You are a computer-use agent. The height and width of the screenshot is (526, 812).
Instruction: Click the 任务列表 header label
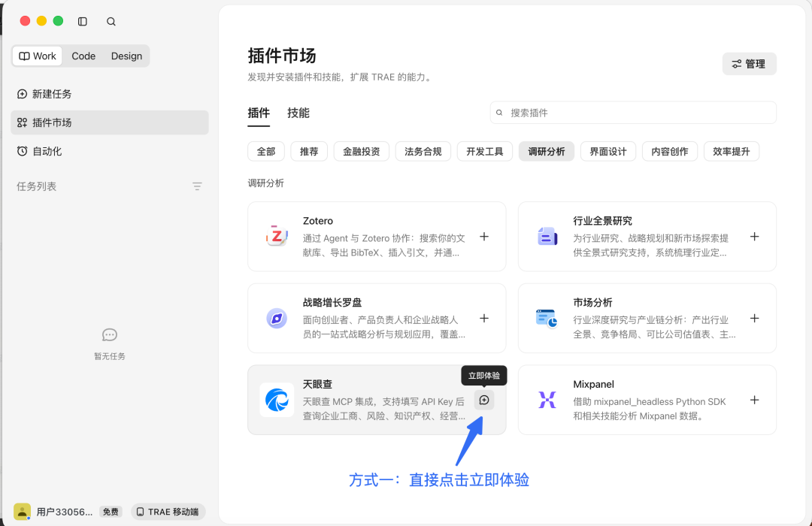(x=36, y=186)
